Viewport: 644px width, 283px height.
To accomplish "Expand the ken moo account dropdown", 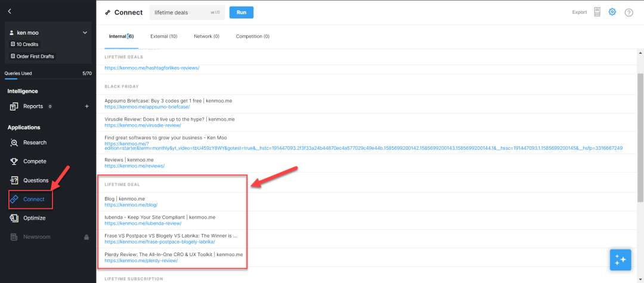I will (85, 32).
